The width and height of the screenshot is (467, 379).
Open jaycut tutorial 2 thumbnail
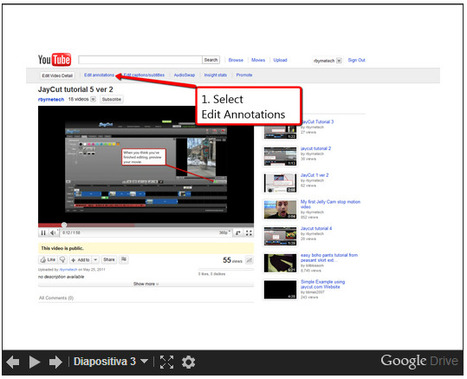coord(280,156)
